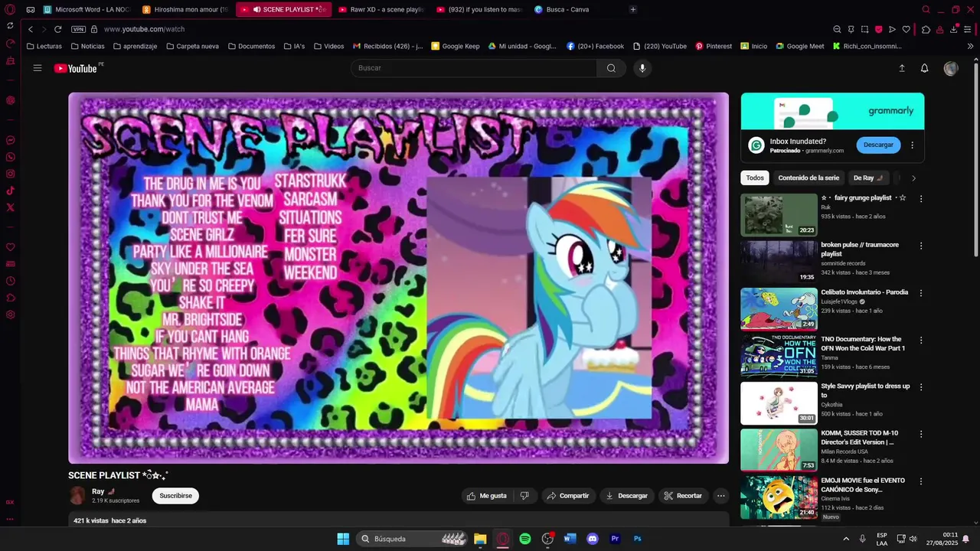Open YouTube notifications bell
The image size is (980, 551).
click(924, 68)
